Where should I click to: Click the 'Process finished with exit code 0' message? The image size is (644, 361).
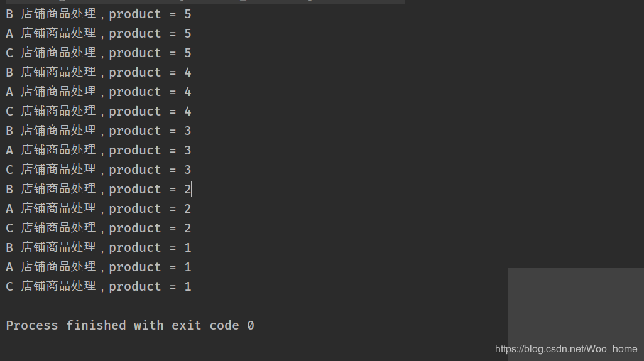(130, 326)
